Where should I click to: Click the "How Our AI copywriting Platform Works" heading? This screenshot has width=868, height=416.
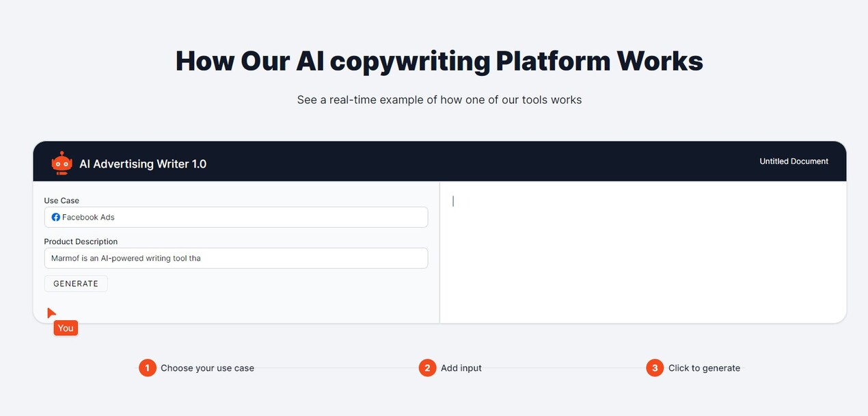click(439, 61)
